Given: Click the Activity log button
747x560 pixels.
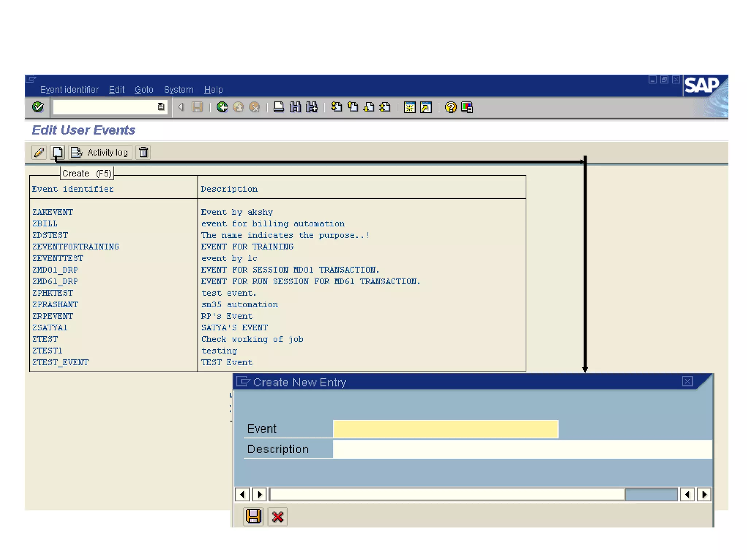Looking at the screenshot, I should (x=100, y=152).
